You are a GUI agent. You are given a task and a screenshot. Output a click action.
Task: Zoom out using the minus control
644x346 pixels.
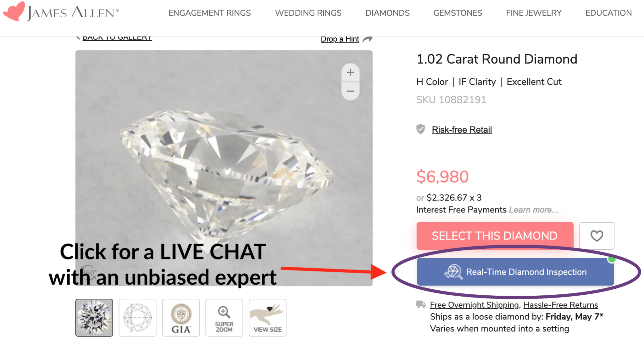click(x=350, y=91)
